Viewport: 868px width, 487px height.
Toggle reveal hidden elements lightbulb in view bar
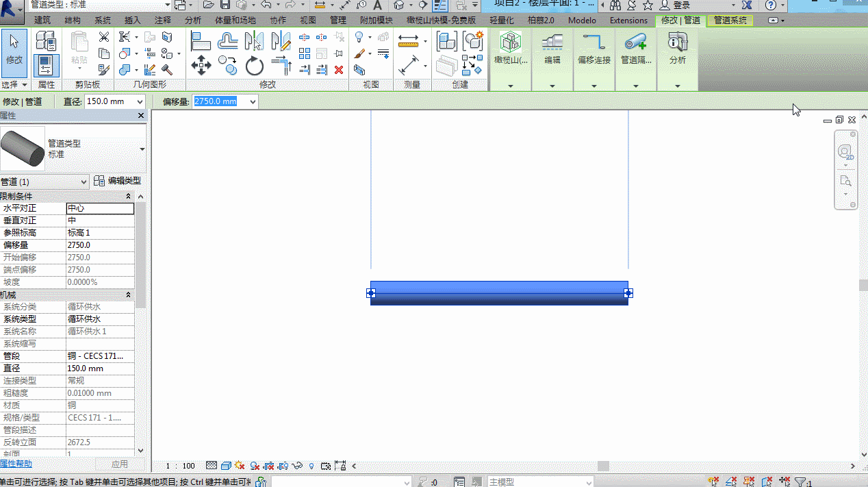click(311, 466)
